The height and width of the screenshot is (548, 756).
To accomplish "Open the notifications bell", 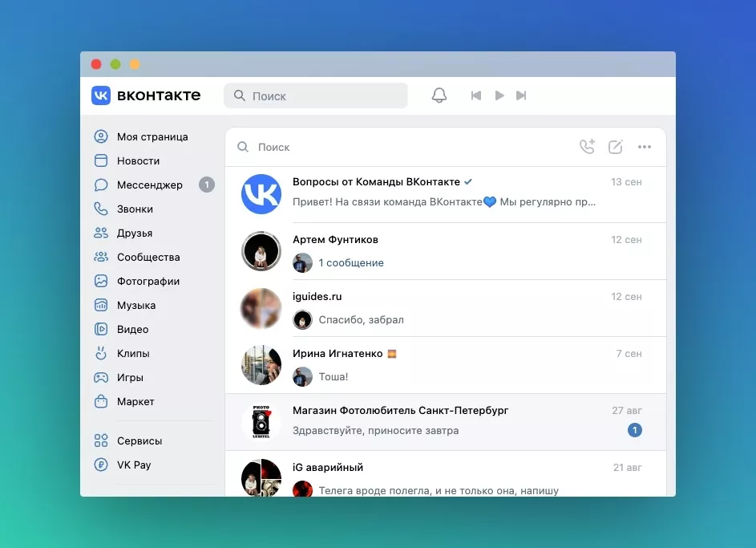I will pyautogui.click(x=439, y=95).
